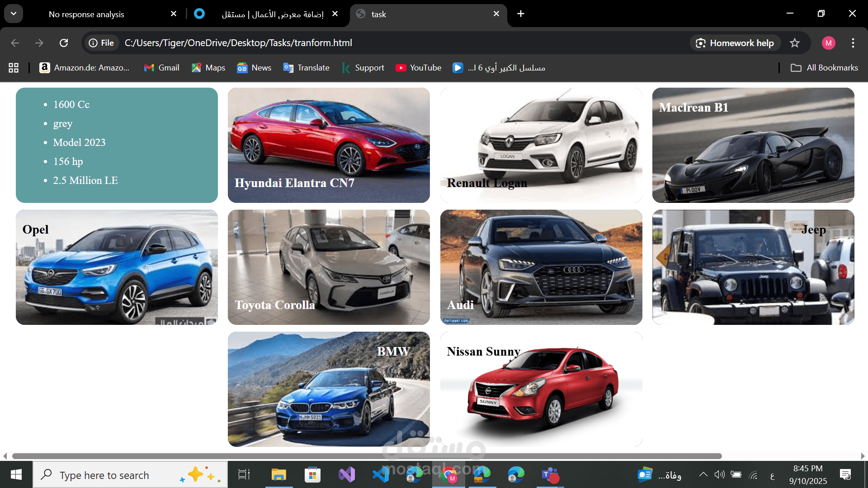Expand hidden system tray icons
Screen dimensions: 868x488
703,474
